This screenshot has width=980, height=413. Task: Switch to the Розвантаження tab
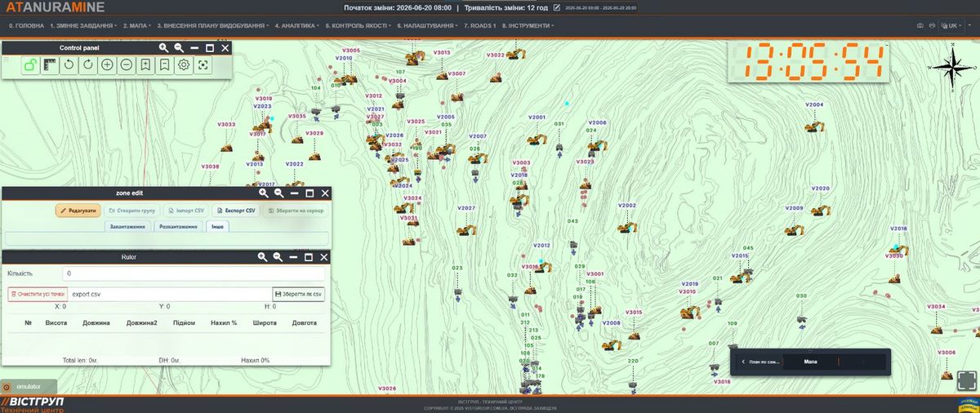[x=178, y=226]
